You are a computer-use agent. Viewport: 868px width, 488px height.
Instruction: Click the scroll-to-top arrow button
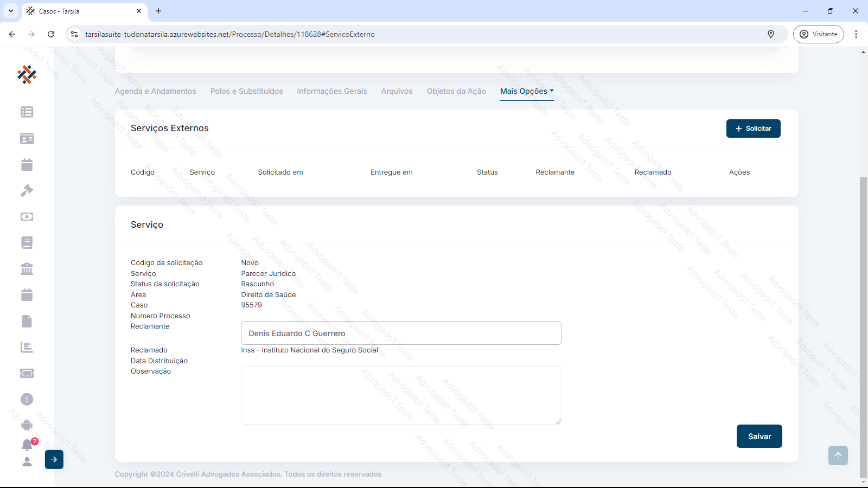tap(838, 455)
